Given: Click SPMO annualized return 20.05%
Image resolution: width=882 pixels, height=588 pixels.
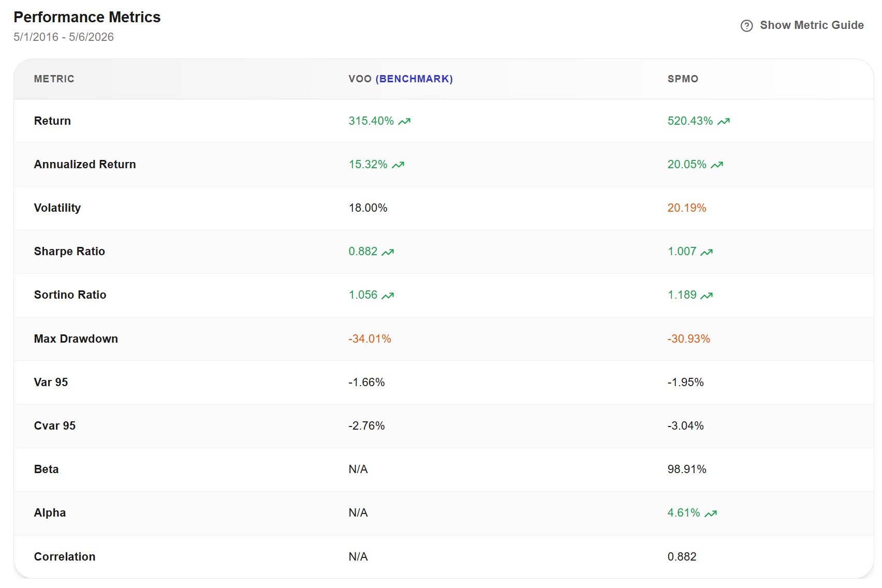Looking at the screenshot, I should click(x=687, y=164).
